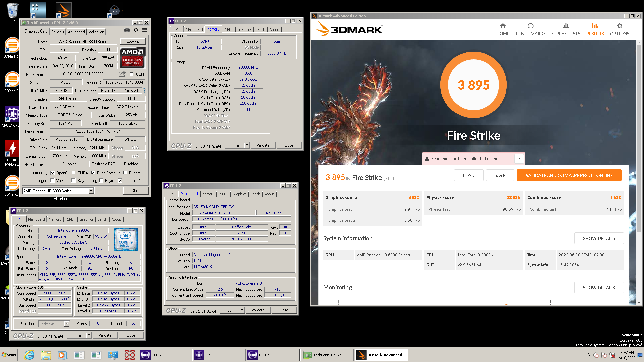Select the SPD tab in CPU-Z Memory window
This screenshot has width=644, height=362.
coord(228,29)
